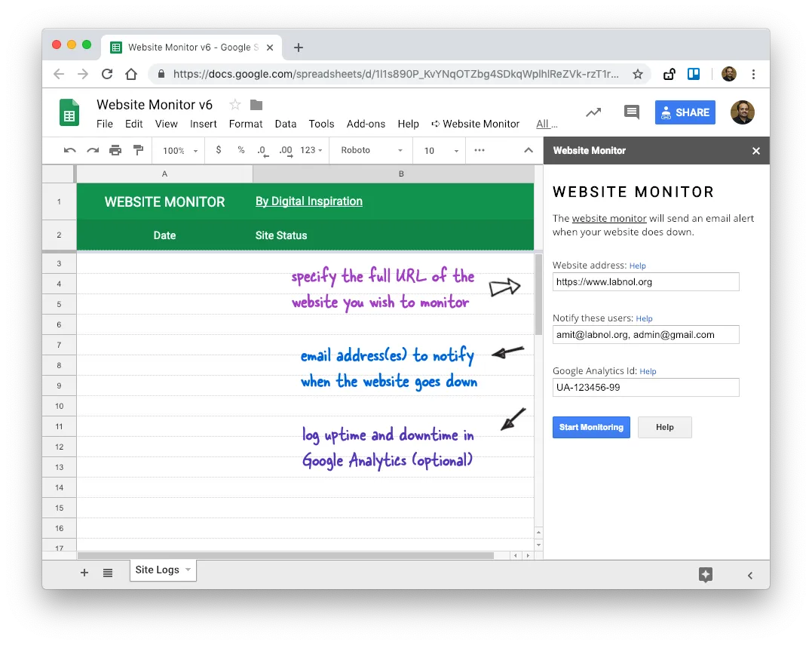
Task: Redo the last action
Action: 92,150
